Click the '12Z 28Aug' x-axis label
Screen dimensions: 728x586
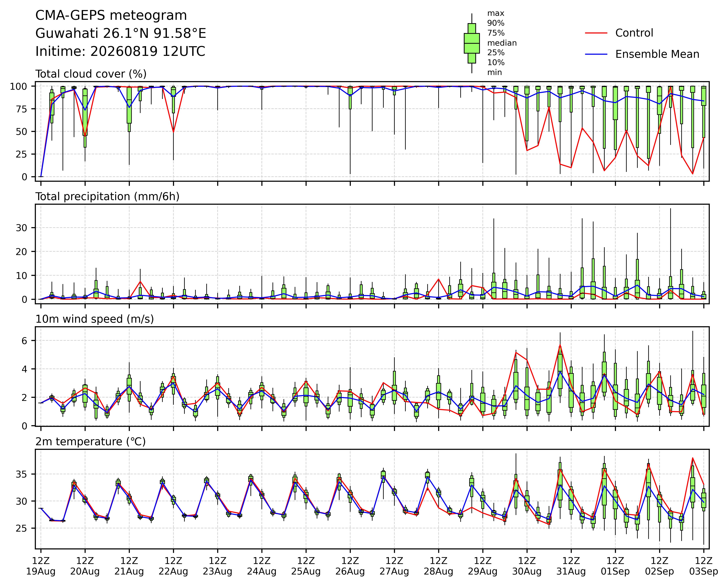[439, 566]
